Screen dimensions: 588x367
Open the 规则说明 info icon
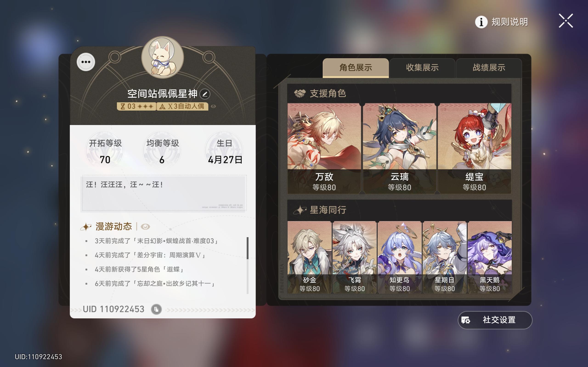pyautogui.click(x=481, y=22)
